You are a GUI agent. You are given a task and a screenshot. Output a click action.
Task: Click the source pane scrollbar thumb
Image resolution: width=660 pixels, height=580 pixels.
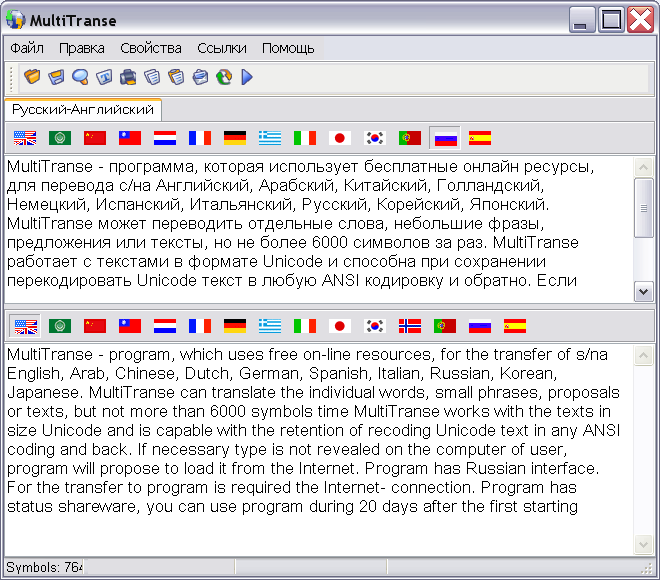pyautogui.click(x=644, y=208)
